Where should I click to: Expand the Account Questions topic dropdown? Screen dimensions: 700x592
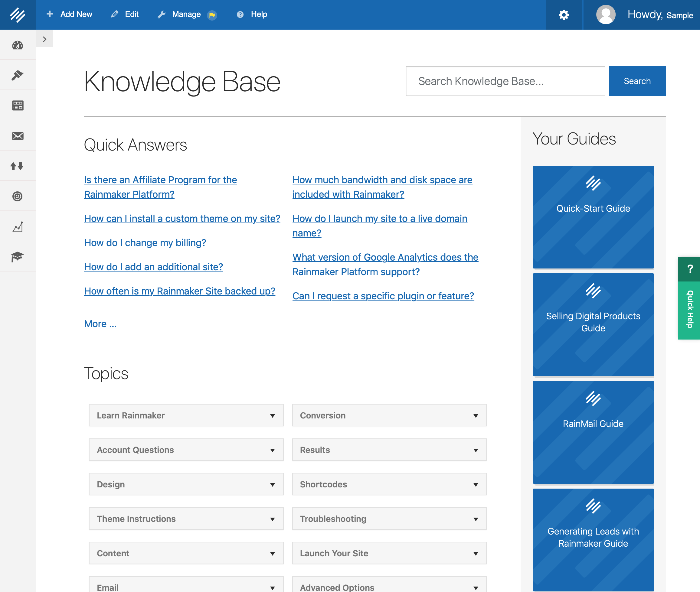(x=186, y=450)
